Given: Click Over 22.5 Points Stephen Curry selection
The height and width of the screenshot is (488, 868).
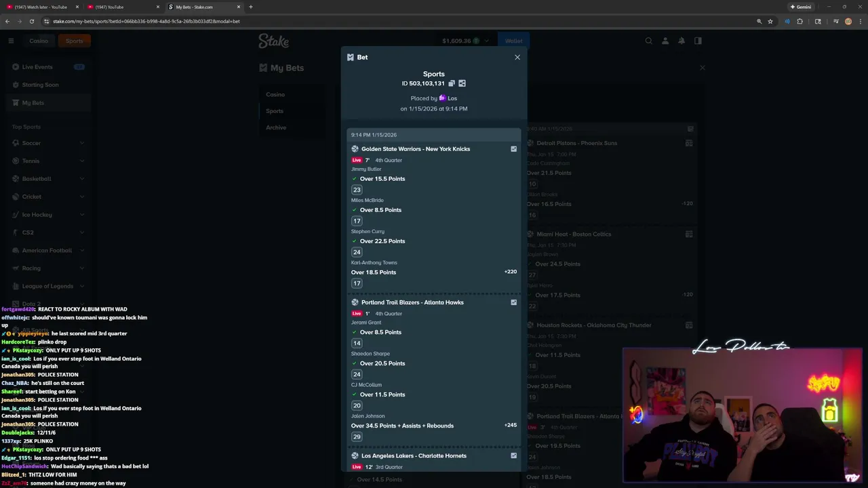Looking at the screenshot, I should [x=382, y=241].
